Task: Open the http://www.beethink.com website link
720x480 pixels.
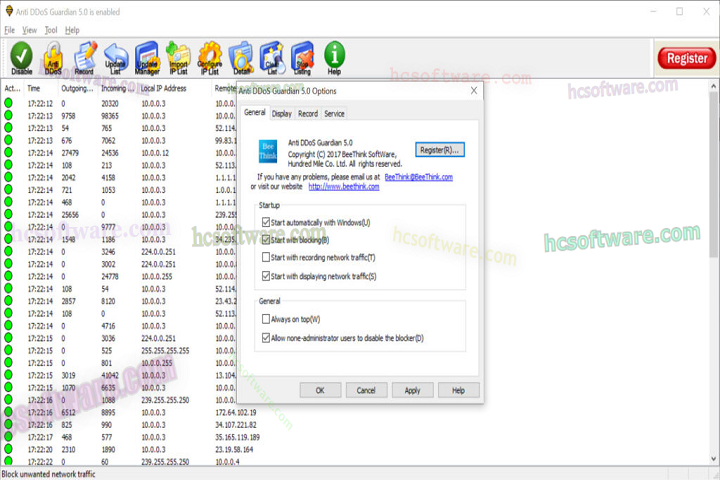Action: [343, 186]
